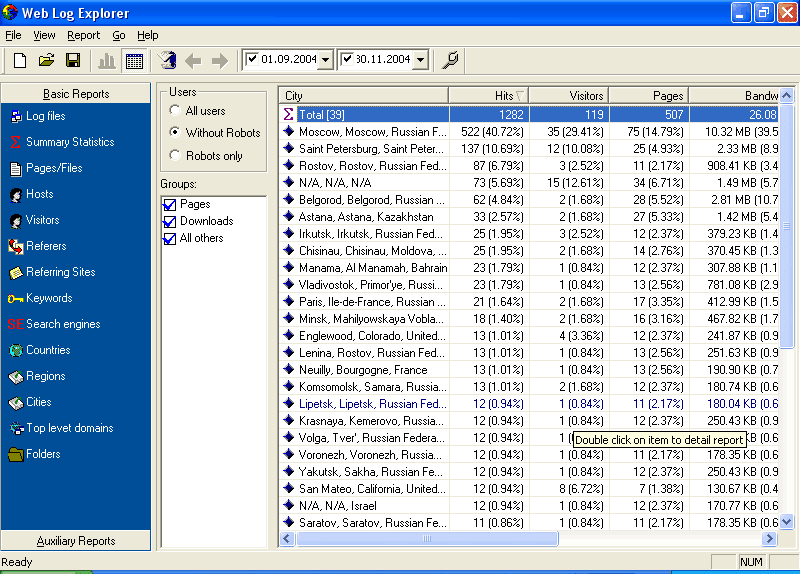This screenshot has height=574, width=800.
Task: Select the Total [39] row
Action: click(x=530, y=114)
